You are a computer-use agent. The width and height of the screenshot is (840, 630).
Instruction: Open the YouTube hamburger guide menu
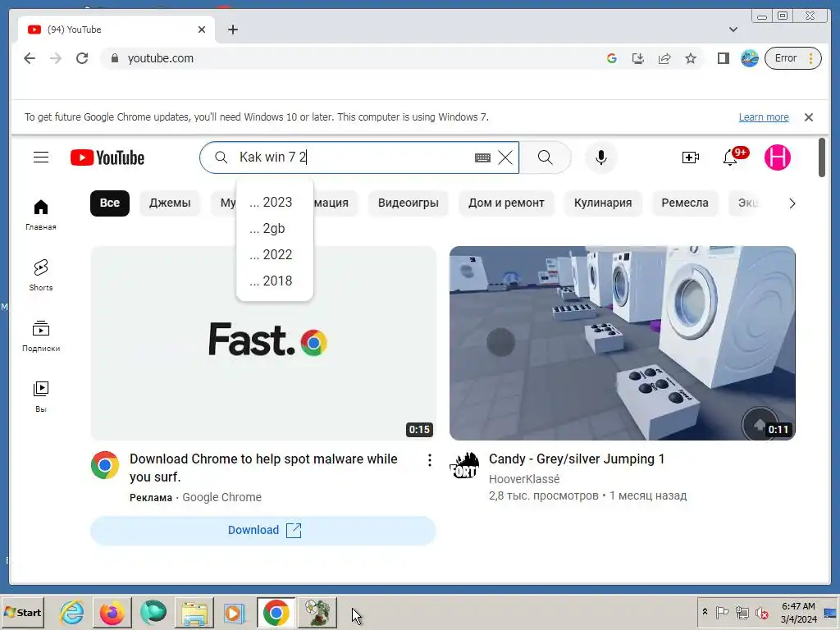point(41,157)
